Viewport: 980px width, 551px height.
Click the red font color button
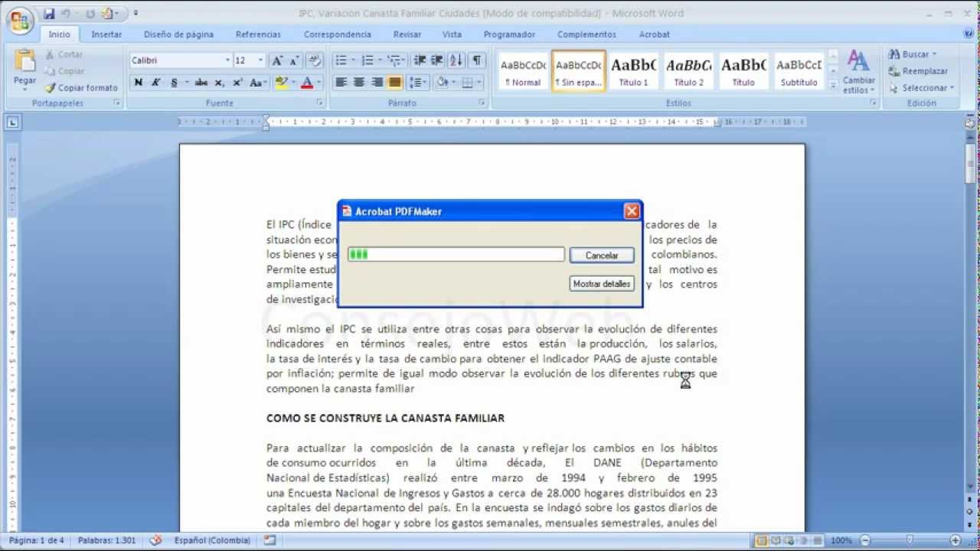point(307,83)
